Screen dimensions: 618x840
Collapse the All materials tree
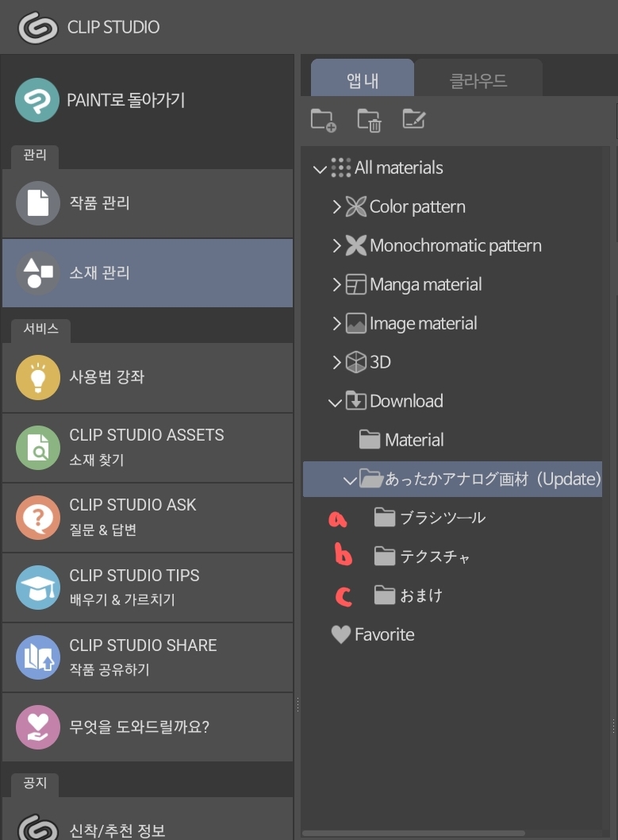320,169
